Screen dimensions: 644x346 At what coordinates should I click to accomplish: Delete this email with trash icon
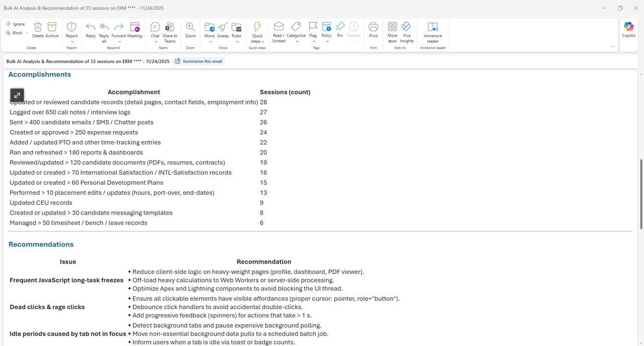(x=38, y=30)
